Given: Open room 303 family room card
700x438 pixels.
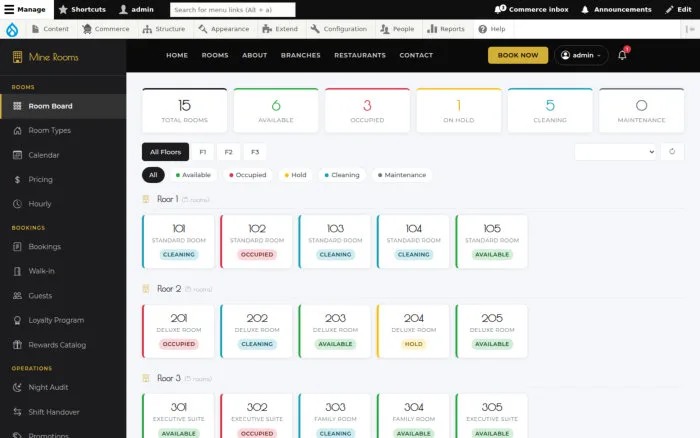Looking at the screenshot, I should [x=335, y=416].
